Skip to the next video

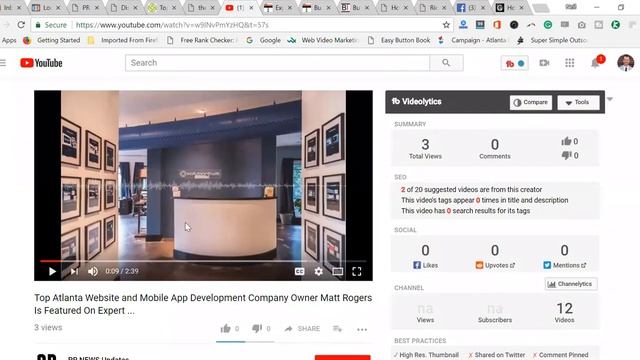click(74, 271)
